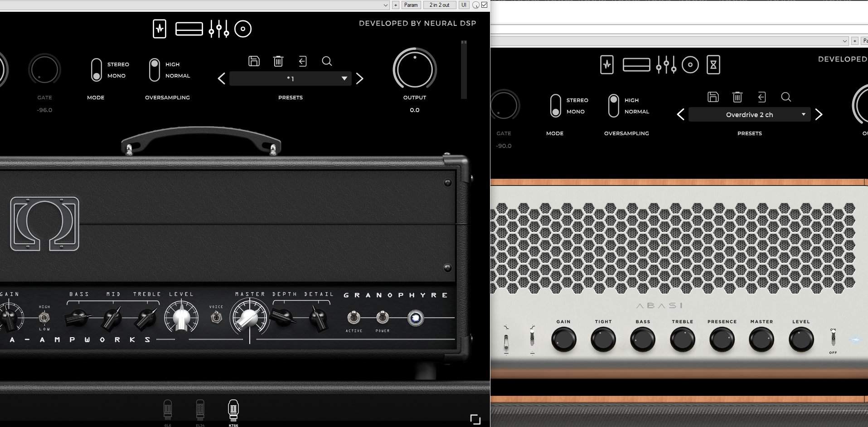Open the amp section icon in Granophyre window
Viewport: 868px width, 427px height.
160,29
